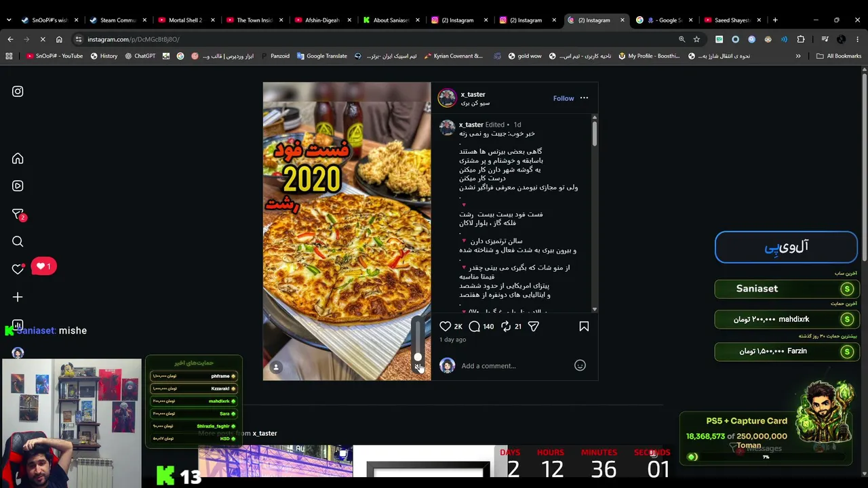View site information for instagram.com
868x488 pixels.
[79, 39]
